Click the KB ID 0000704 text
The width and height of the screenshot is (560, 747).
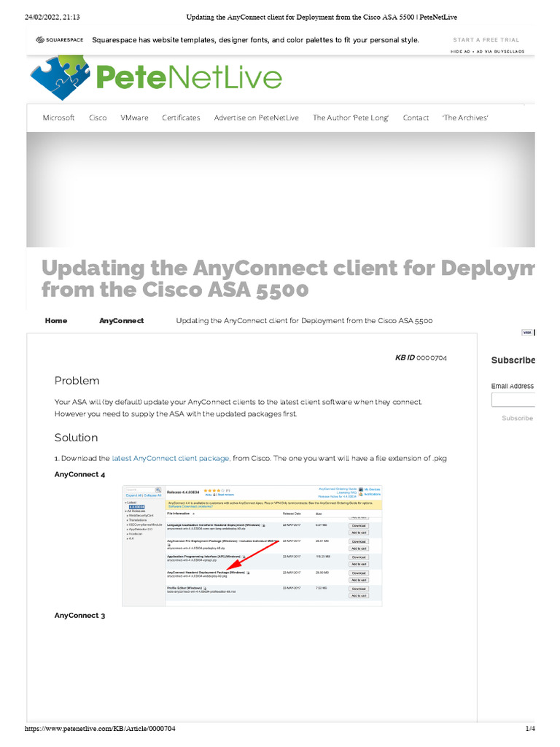421,357
